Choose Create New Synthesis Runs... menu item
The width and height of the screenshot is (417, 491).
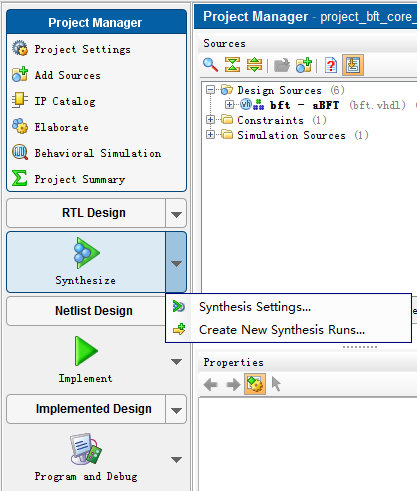click(x=289, y=330)
